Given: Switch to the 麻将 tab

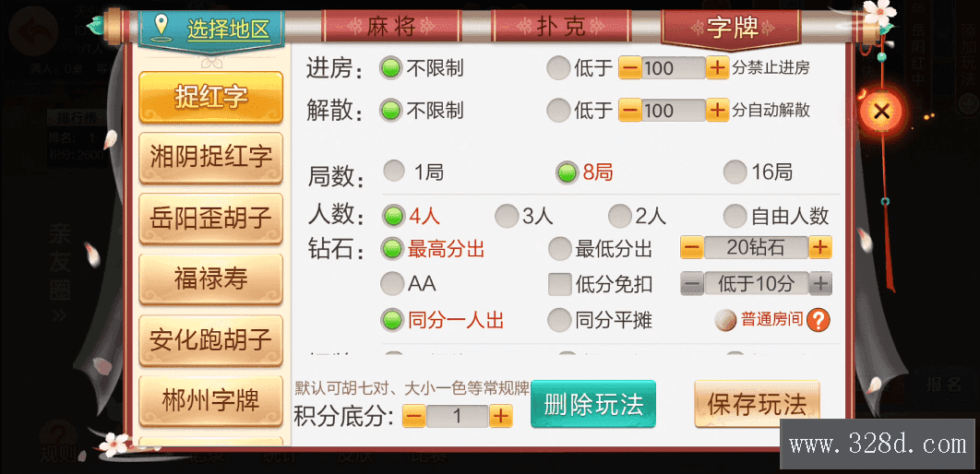Looking at the screenshot, I should [x=391, y=27].
